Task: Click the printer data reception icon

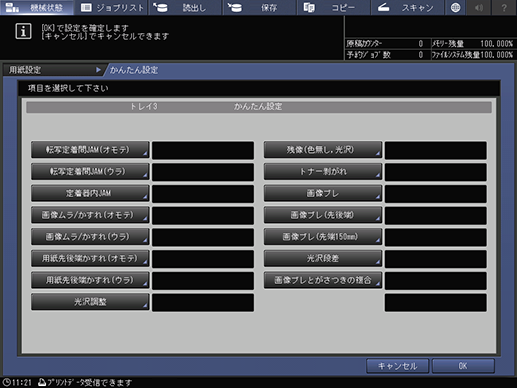Action: click(x=42, y=382)
